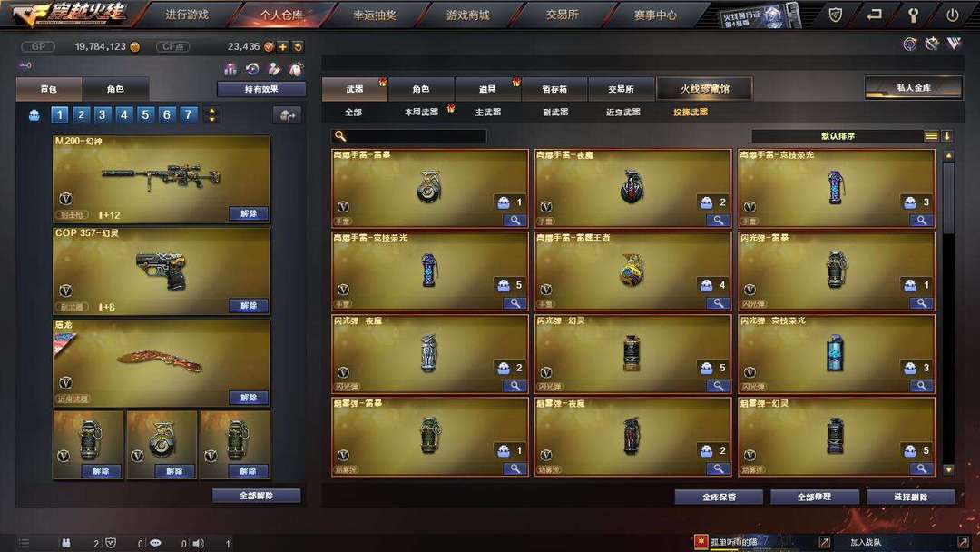Switch to the 主武器 filter tab

pos(487,112)
